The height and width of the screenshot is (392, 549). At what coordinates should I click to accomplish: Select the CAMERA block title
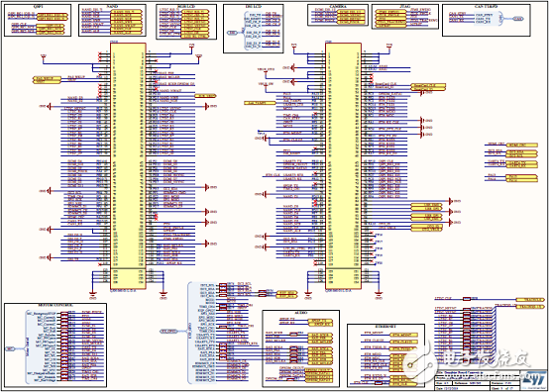338,7
